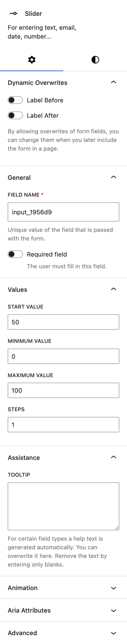Collapse the Assistance section chevron

114,457
